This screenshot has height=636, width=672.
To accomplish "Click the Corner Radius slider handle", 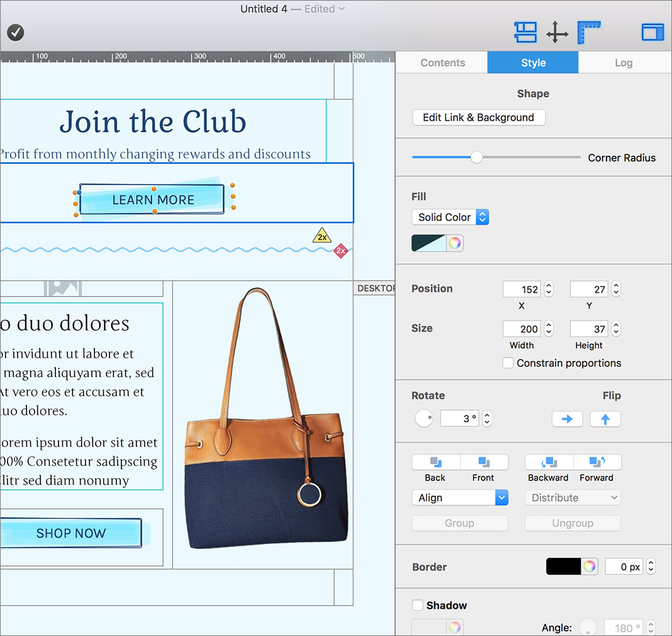I will click(476, 157).
